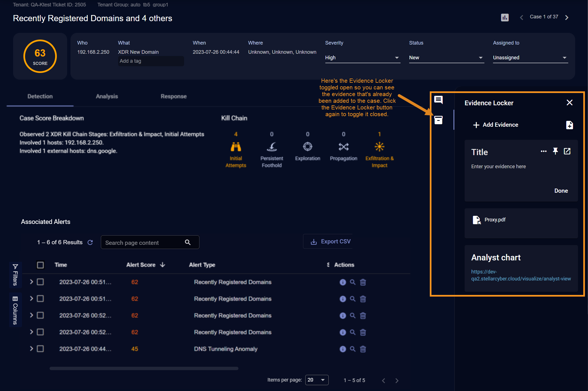Toggle the Evidence Locker archive icon

tap(438, 120)
